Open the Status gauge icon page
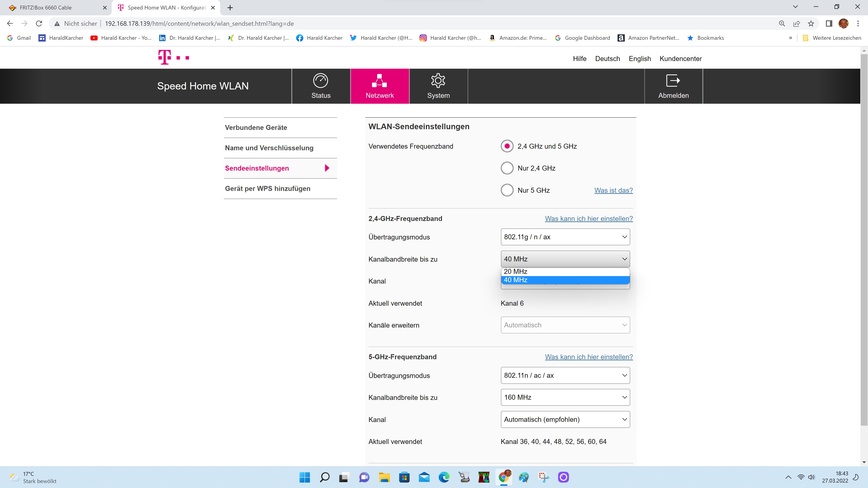 pos(321,81)
